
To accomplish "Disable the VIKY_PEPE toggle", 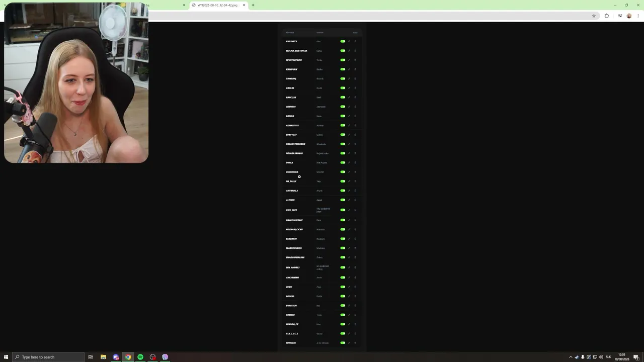I will click(x=343, y=210).
